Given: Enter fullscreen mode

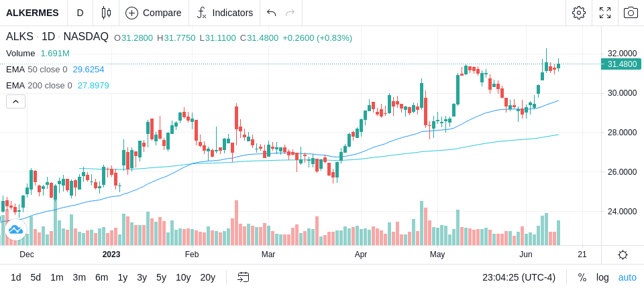Looking at the screenshot, I should point(605,13).
